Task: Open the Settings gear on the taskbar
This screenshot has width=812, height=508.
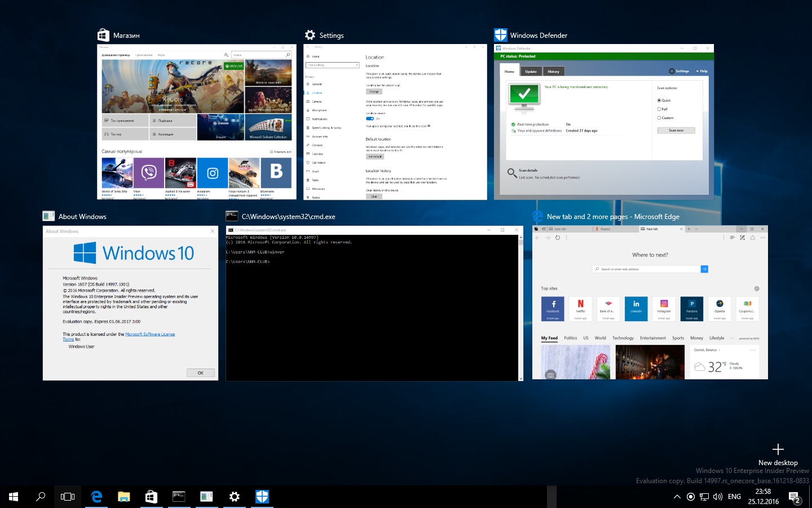Action: [x=234, y=497]
